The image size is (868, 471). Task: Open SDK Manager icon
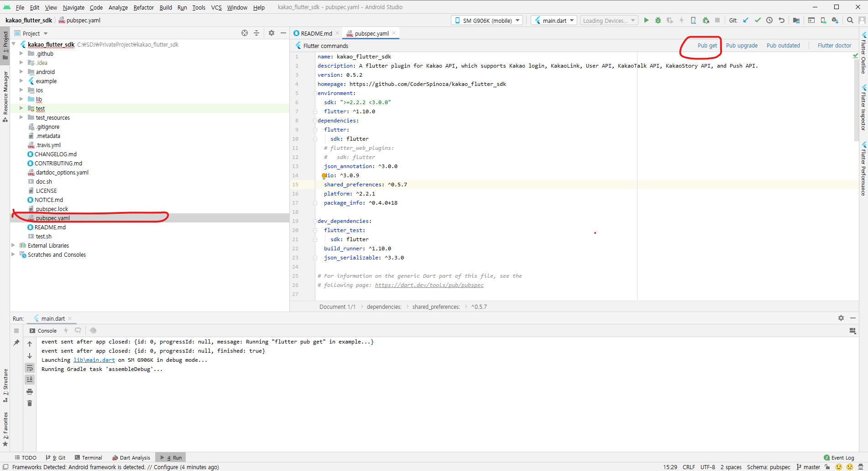pos(835,20)
